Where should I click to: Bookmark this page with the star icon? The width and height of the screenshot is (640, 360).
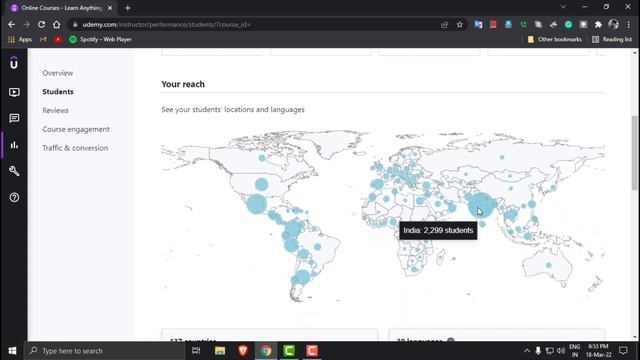[460, 24]
